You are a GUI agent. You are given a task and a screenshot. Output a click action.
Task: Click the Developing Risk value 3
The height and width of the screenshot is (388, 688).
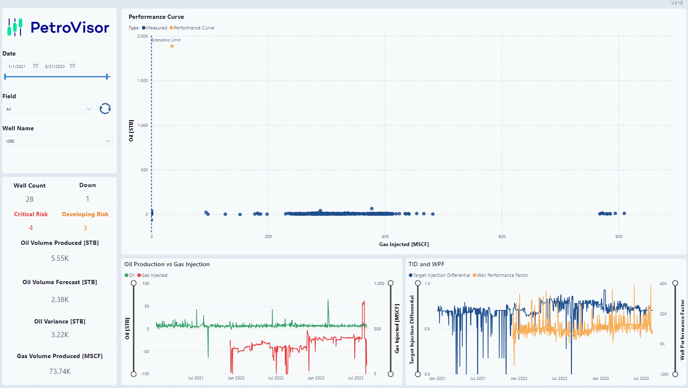coord(85,228)
